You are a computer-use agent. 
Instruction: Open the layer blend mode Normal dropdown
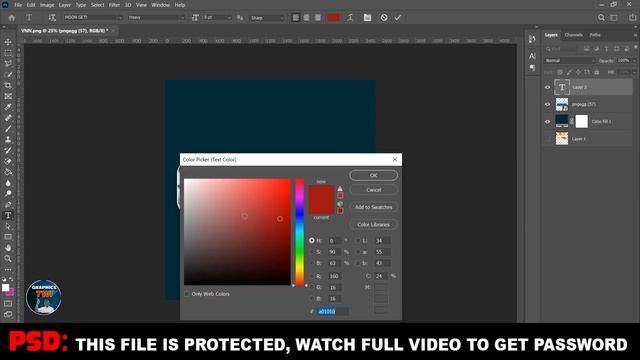[570, 60]
